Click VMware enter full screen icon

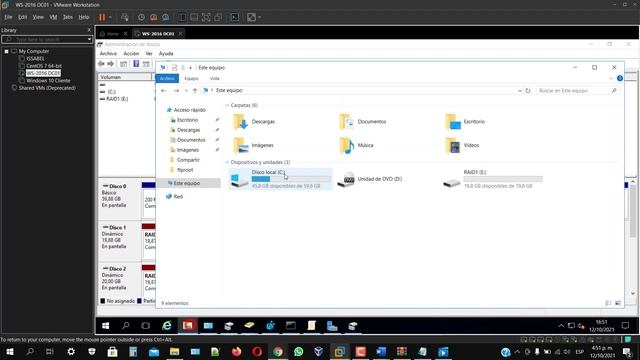tap(206, 17)
